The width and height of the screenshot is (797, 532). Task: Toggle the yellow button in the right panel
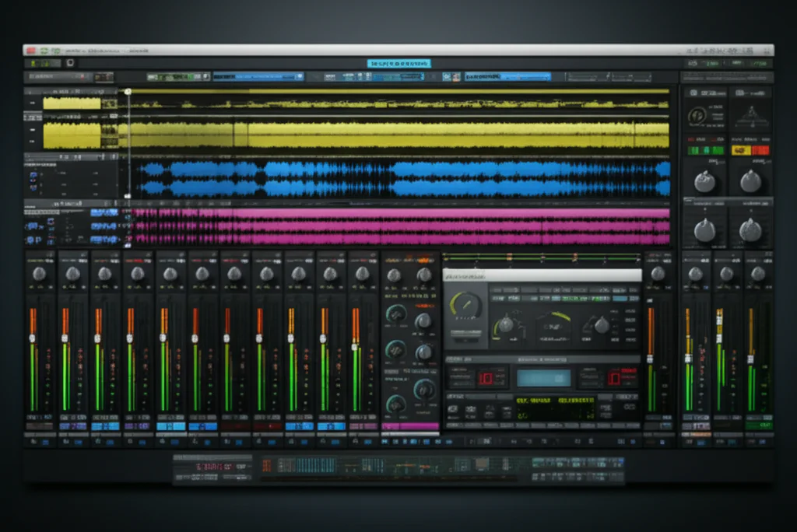(x=741, y=150)
